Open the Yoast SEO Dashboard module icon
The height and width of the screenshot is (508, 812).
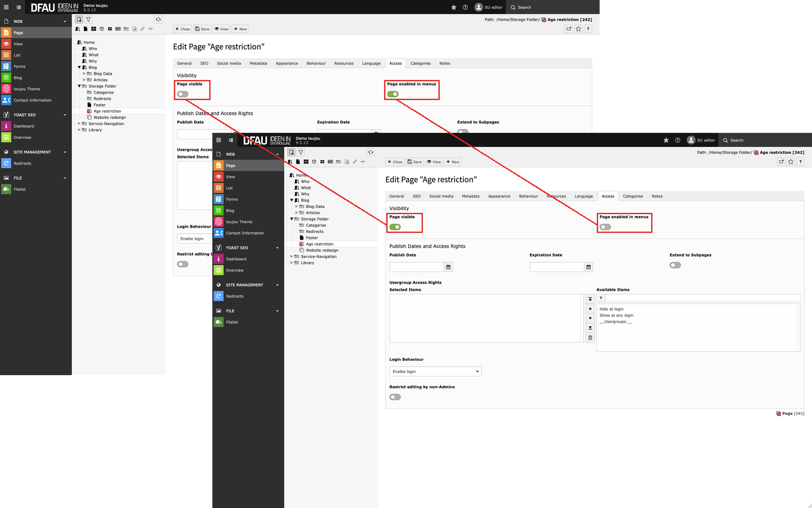pyautogui.click(x=219, y=259)
